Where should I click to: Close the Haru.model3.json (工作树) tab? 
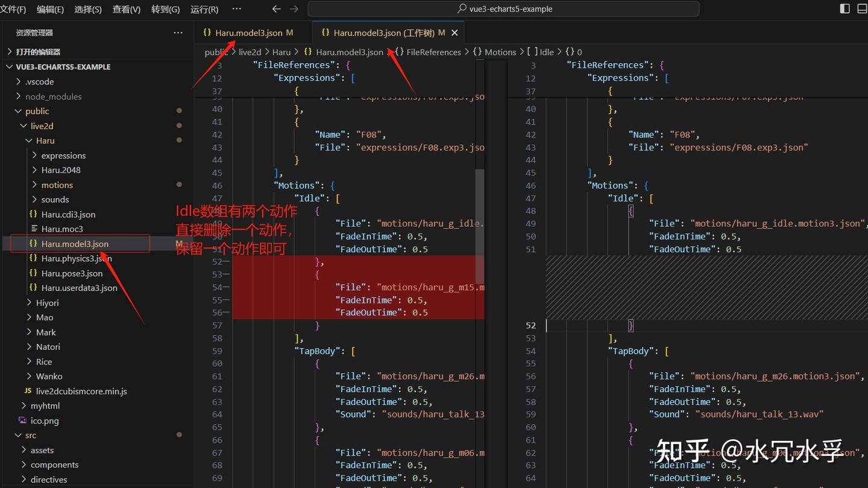pyautogui.click(x=454, y=33)
